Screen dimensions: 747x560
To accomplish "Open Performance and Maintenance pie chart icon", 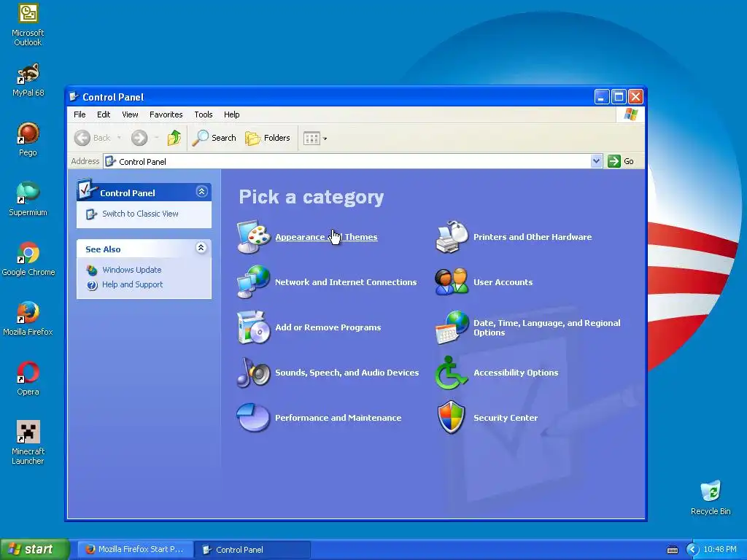I will click(x=253, y=418).
